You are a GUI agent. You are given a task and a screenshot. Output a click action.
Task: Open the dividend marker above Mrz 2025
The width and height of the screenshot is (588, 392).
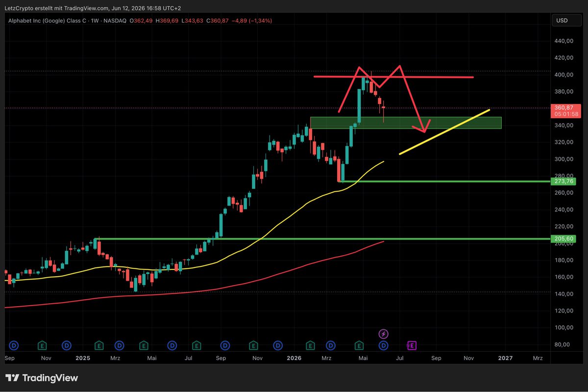click(x=119, y=345)
